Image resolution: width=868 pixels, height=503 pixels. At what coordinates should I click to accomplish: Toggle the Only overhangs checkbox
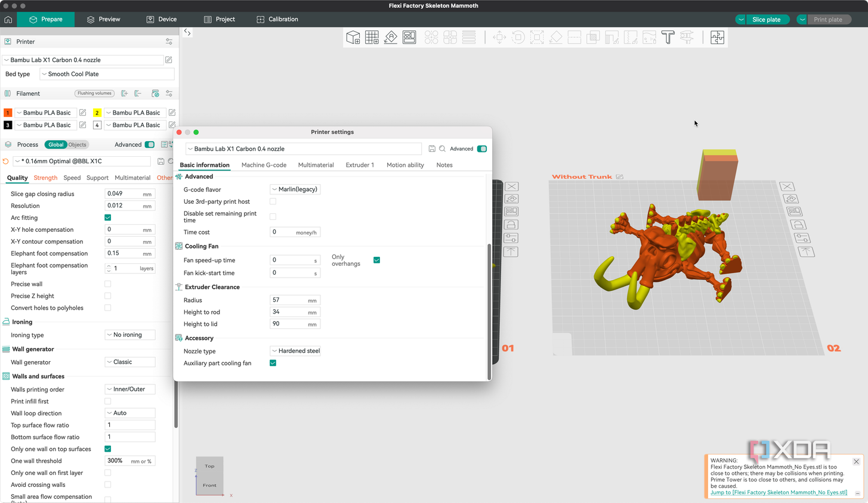pyautogui.click(x=376, y=260)
